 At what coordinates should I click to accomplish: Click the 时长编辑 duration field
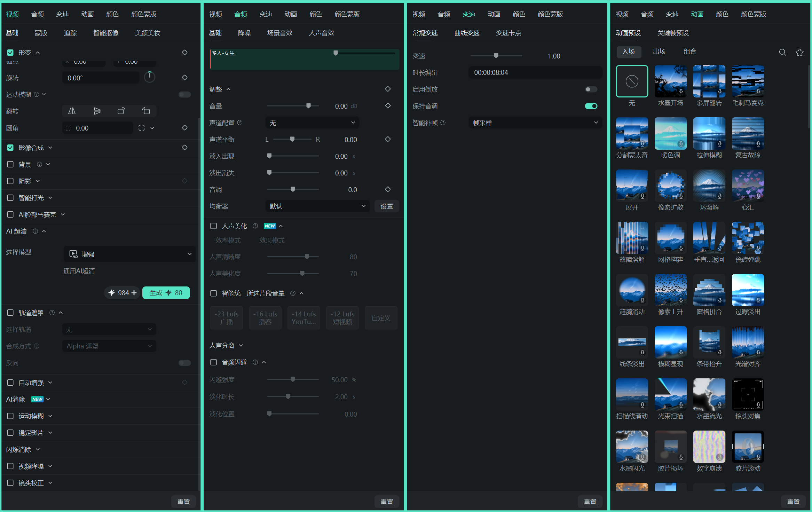[535, 72]
